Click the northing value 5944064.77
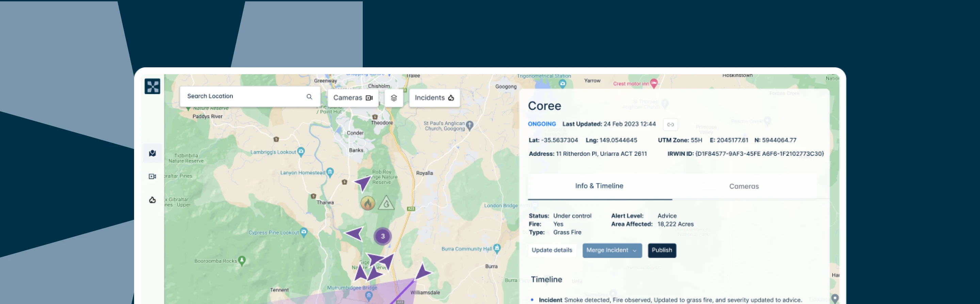This screenshot has width=980, height=304. 779,140
